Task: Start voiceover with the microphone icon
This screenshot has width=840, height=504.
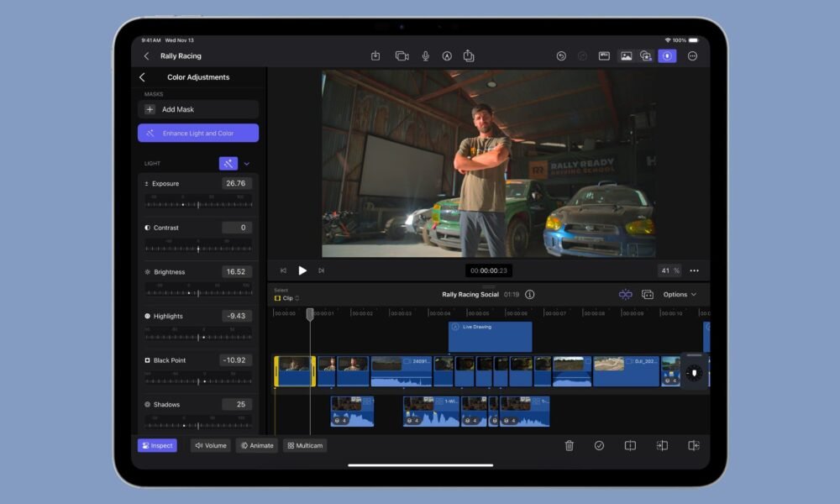Action: 426,56
